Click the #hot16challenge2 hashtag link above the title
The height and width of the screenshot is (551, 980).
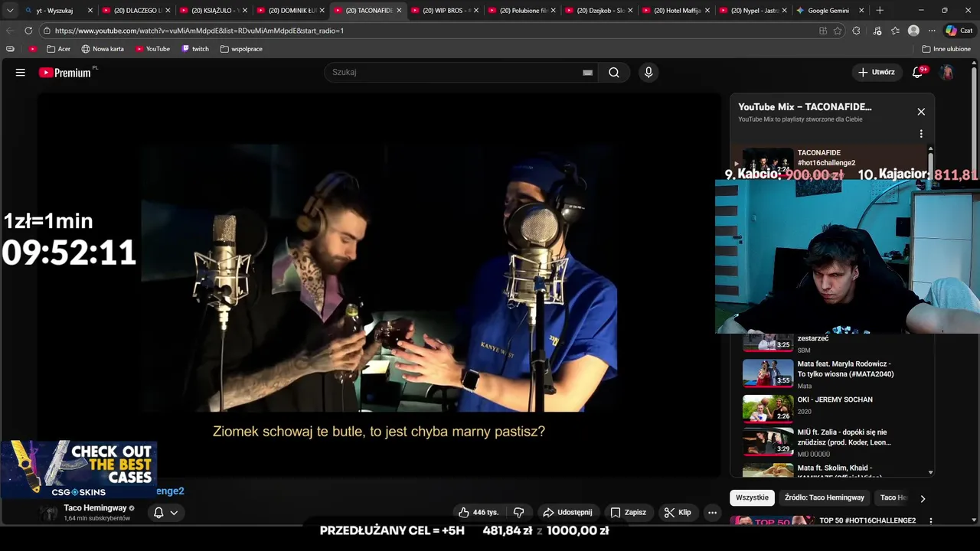coord(171,491)
